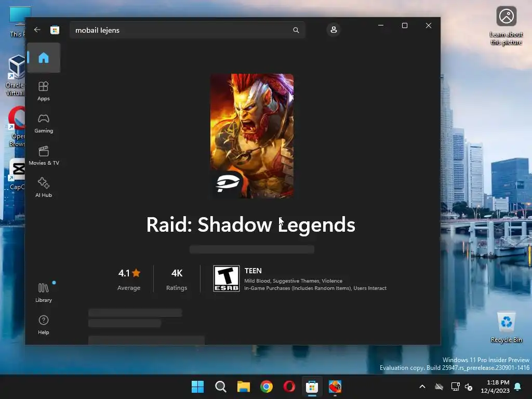The image size is (532, 399).
Task: Show hidden system tray icons
Action: click(x=422, y=387)
